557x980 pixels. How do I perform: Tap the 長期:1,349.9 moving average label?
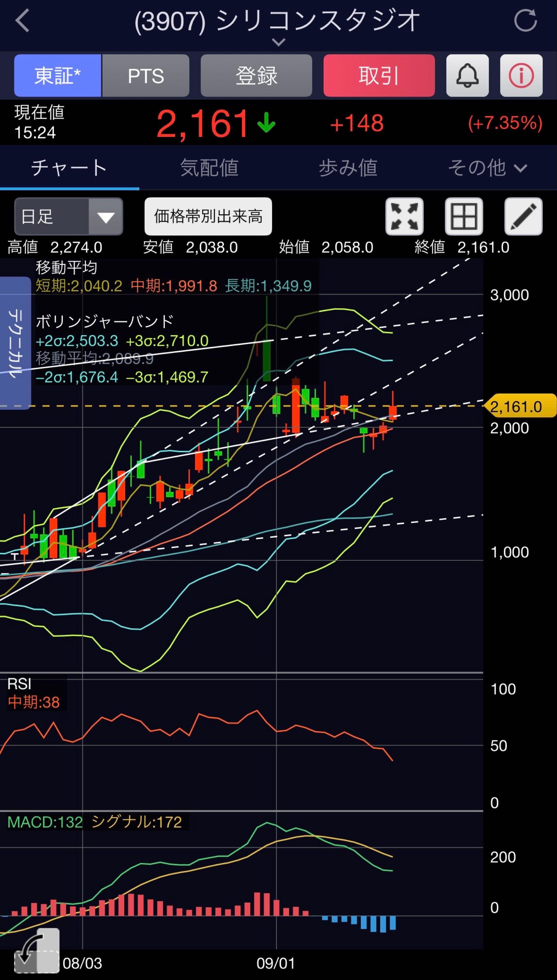[269, 286]
